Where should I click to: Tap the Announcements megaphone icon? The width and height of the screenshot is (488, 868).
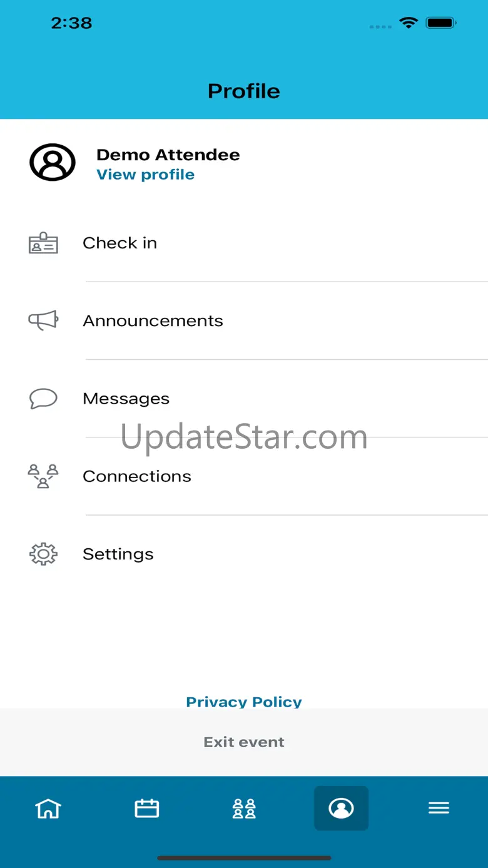pos(43,320)
